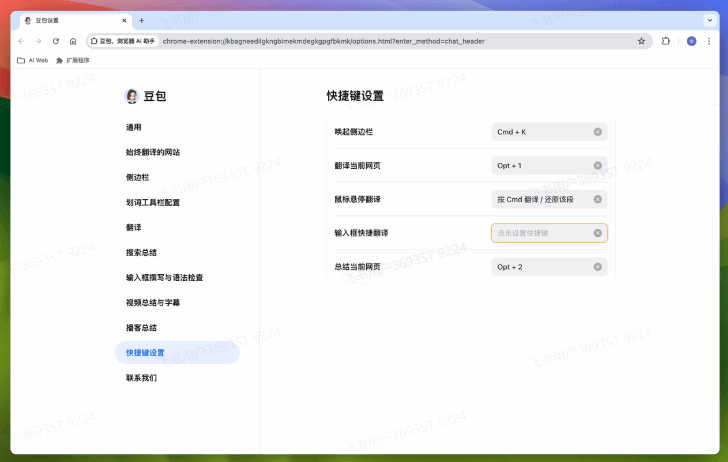Open the Chrome three-dot menu
728x462 pixels.
(709, 41)
